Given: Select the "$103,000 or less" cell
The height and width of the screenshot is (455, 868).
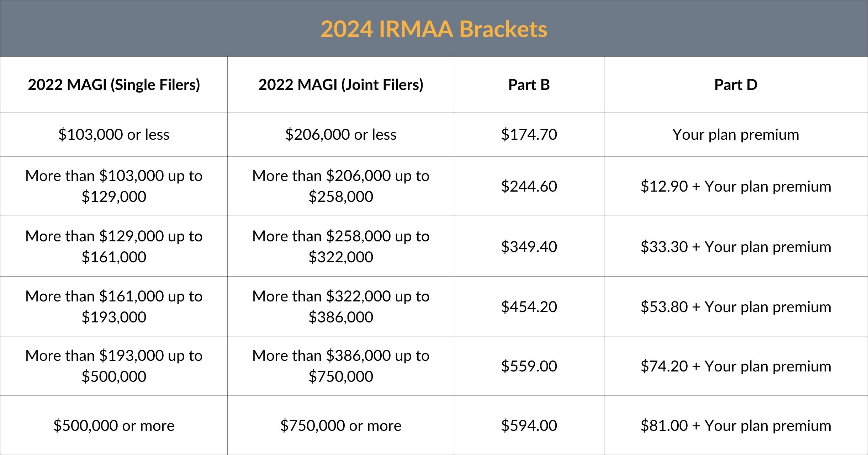Looking at the screenshot, I should 114,134.
